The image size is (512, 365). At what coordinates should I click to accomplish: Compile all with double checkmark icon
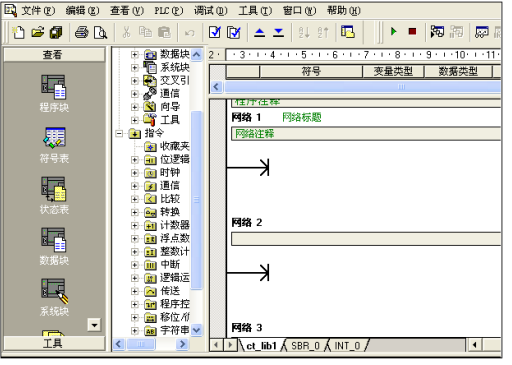234,32
